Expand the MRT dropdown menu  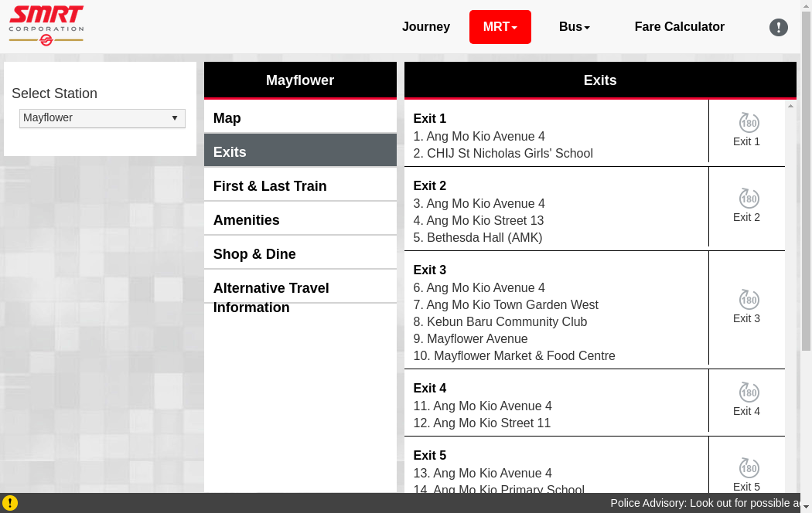pos(500,27)
